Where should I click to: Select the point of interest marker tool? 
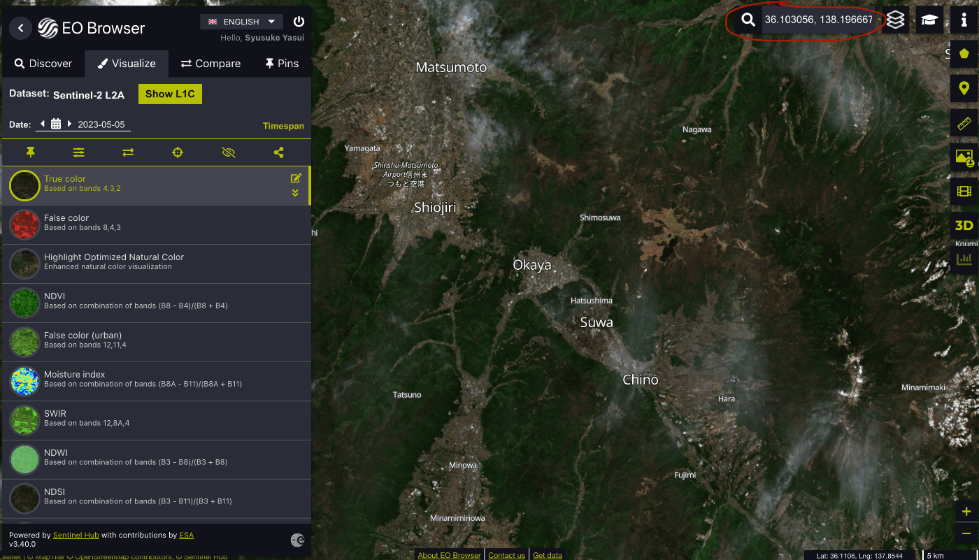tap(964, 89)
